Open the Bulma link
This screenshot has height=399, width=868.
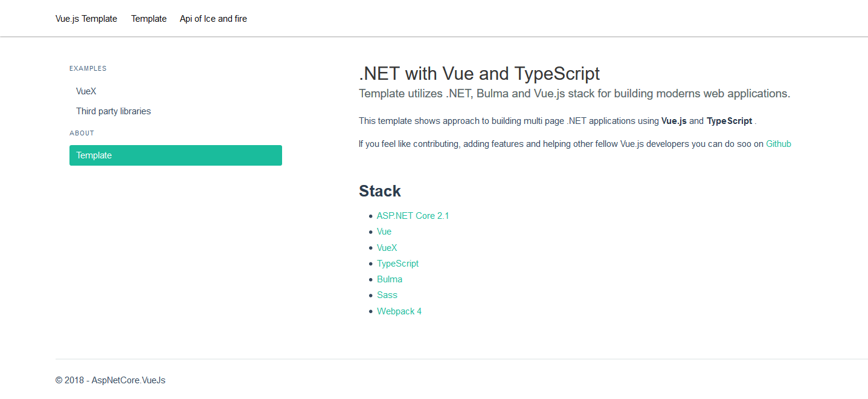pos(390,279)
